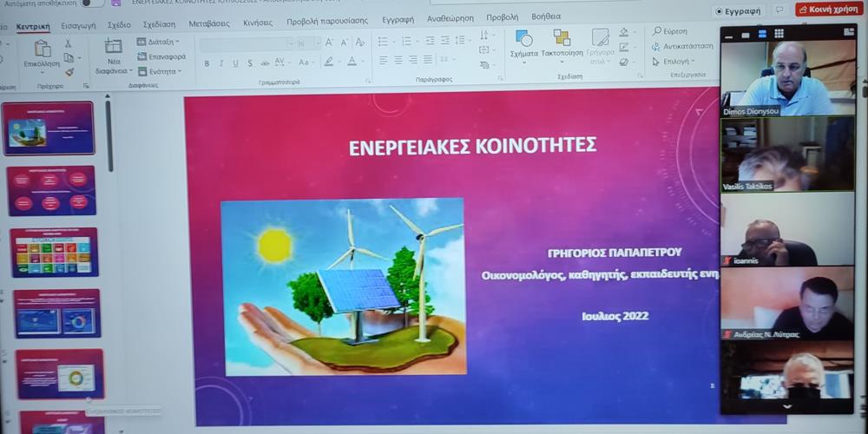This screenshot has width=868, height=434.
Task: Click Αντικατάσταση (Replace) button
Action: point(682,47)
